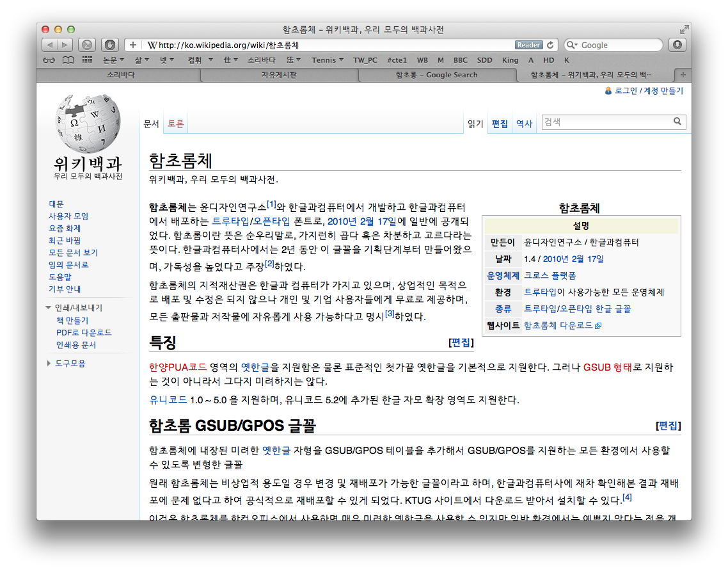Open the TW_PC bookmark
The height and width of the screenshot is (571, 728).
(365, 60)
